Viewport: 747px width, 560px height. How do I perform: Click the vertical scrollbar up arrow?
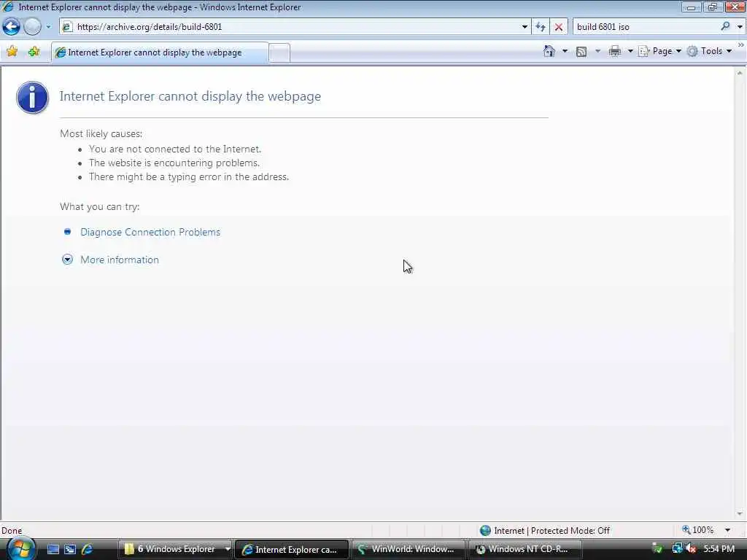[x=740, y=73]
